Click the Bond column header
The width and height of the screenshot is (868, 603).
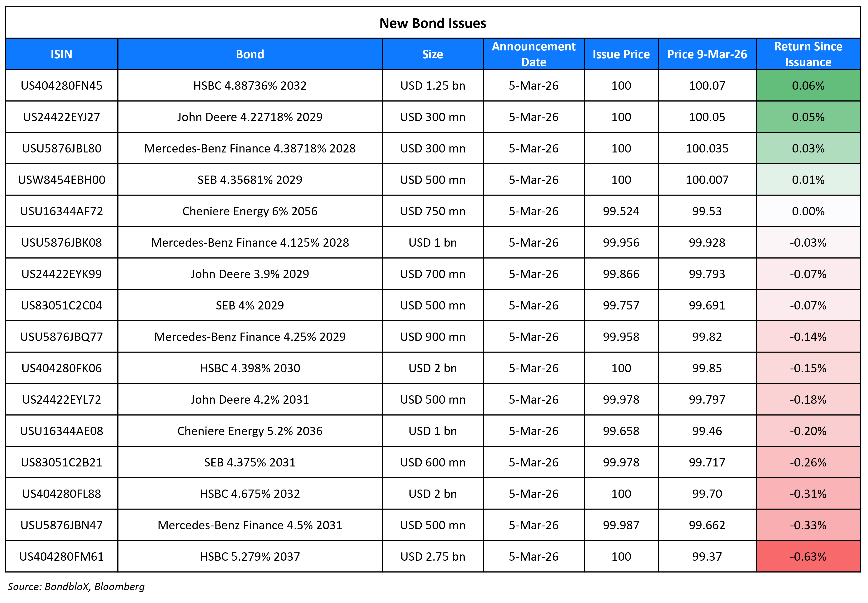250,54
